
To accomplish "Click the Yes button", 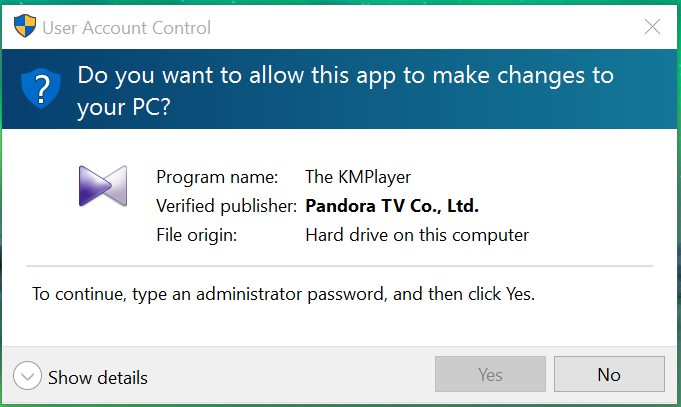I will pyautogui.click(x=490, y=374).
